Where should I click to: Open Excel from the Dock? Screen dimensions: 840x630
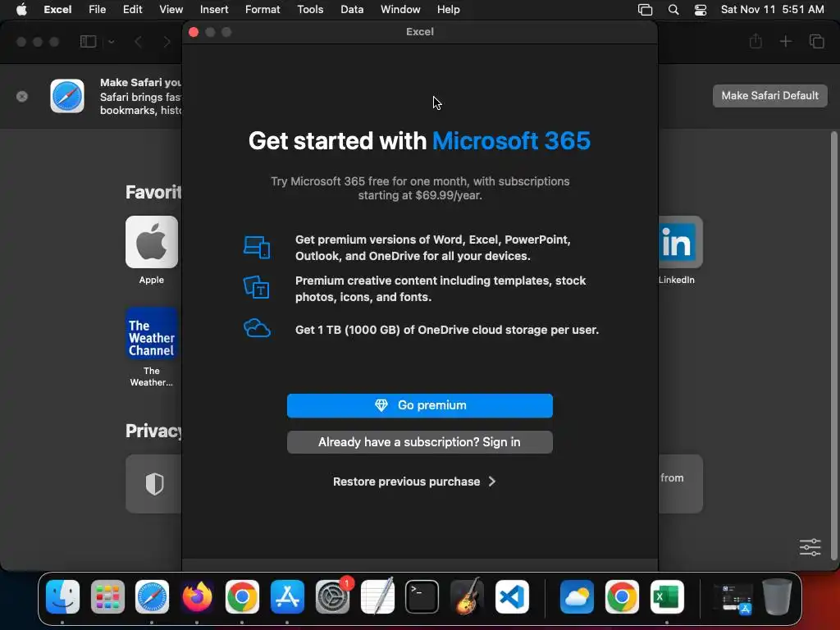coord(667,597)
